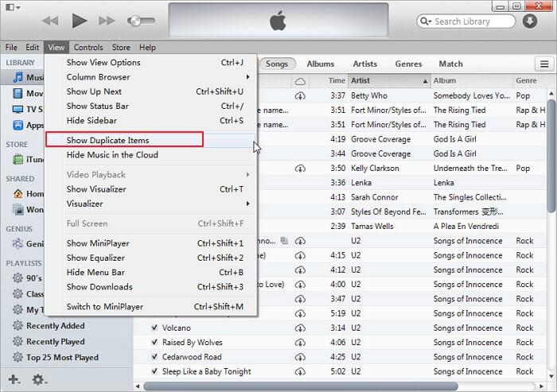The width and height of the screenshot is (557, 392).
Task: Open the list view options button
Action: 544,64
